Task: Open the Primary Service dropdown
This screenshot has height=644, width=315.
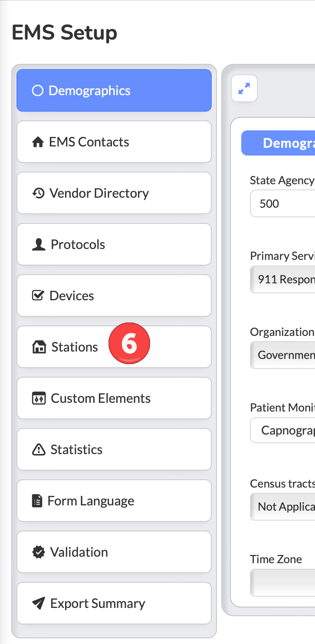Action: [x=282, y=279]
